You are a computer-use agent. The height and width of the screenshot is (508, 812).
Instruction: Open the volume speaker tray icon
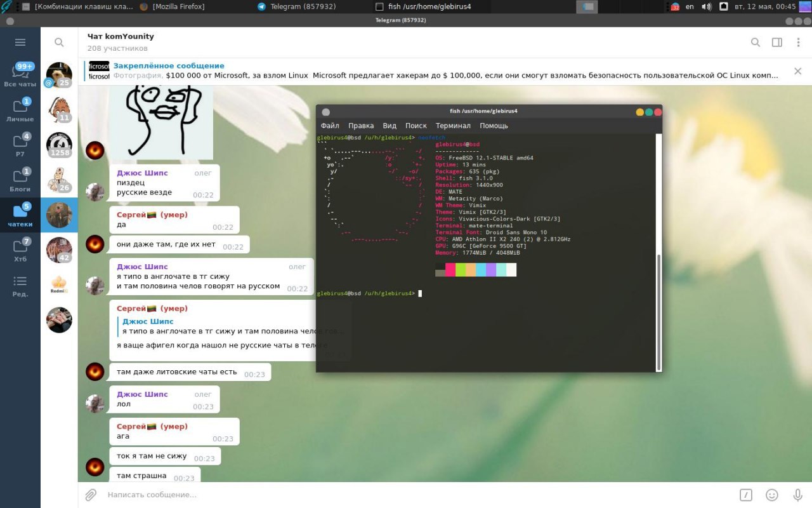(x=706, y=6)
